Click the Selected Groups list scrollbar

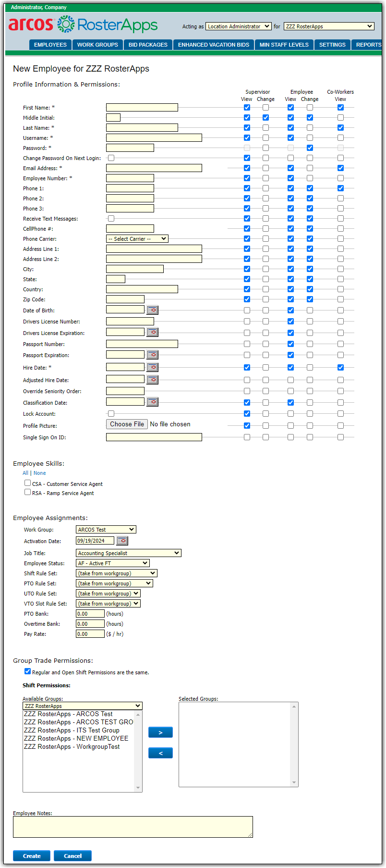coord(294,744)
